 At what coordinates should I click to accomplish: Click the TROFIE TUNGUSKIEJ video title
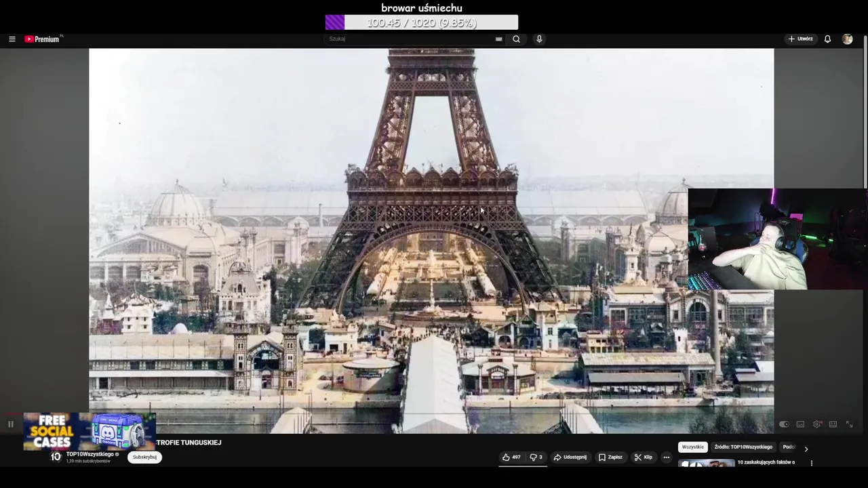189,443
